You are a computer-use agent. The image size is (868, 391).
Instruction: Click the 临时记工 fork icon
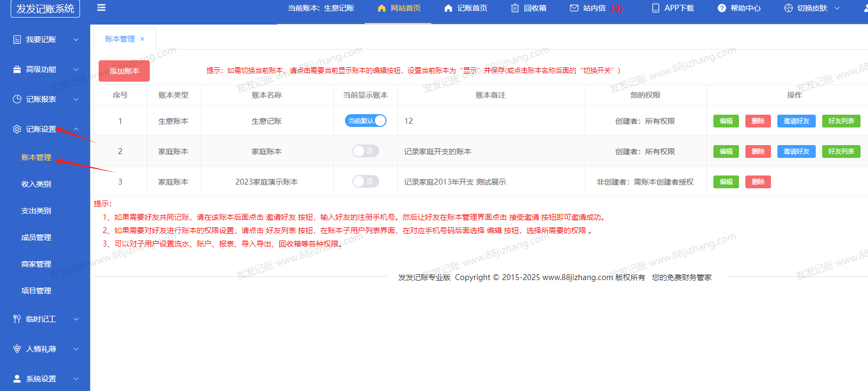tap(17, 319)
